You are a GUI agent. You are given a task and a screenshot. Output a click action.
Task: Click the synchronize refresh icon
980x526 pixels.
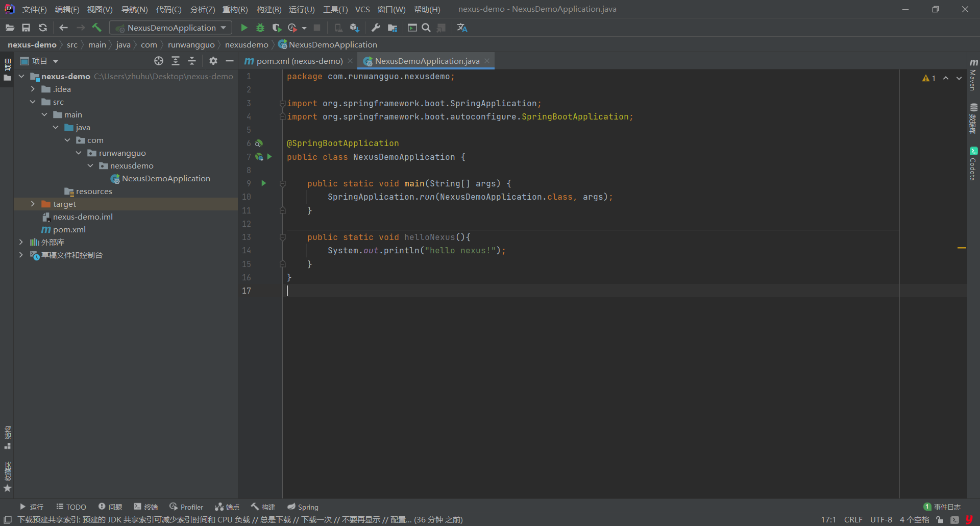43,28
